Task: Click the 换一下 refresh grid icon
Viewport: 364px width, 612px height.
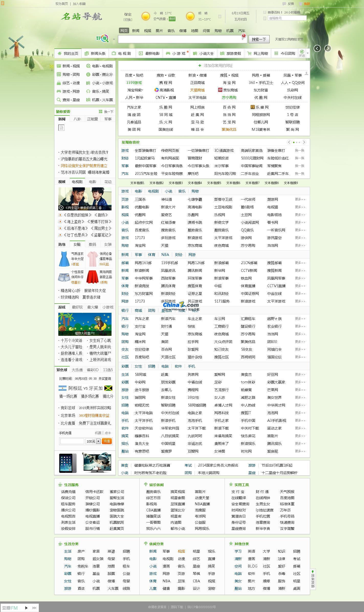Action: pyautogui.click(x=101, y=112)
